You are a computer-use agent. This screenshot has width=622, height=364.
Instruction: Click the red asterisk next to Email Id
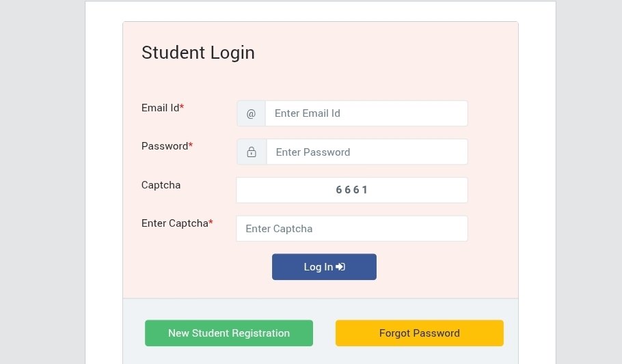pos(182,108)
